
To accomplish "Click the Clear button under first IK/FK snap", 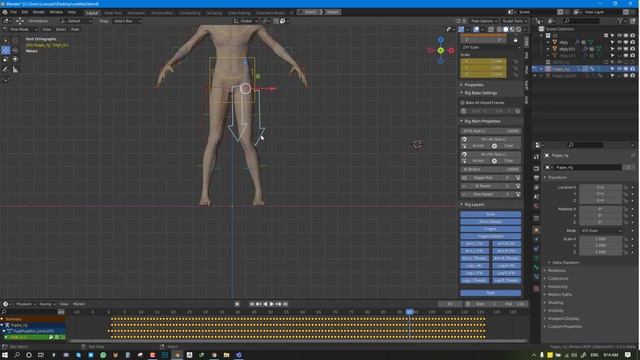I will click(x=508, y=146).
